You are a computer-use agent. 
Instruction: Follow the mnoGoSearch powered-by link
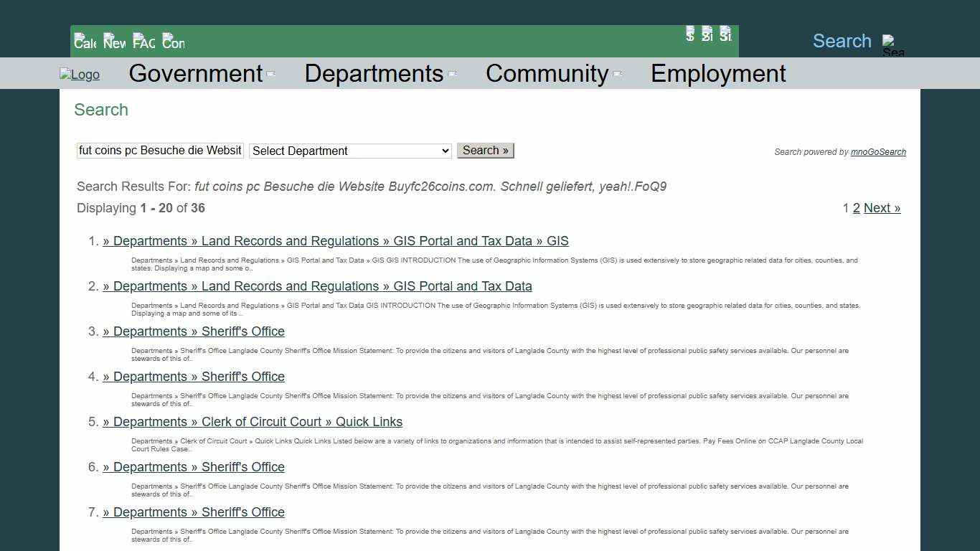(x=878, y=151)
